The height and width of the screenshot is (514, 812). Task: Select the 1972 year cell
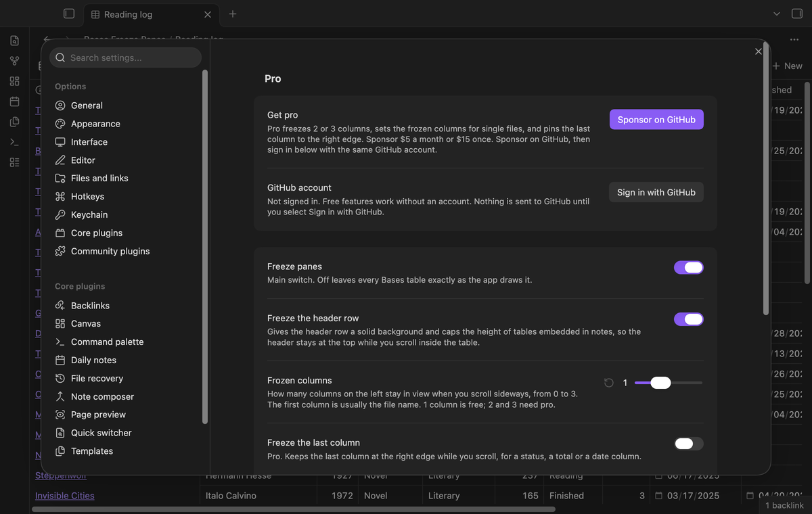338,496
